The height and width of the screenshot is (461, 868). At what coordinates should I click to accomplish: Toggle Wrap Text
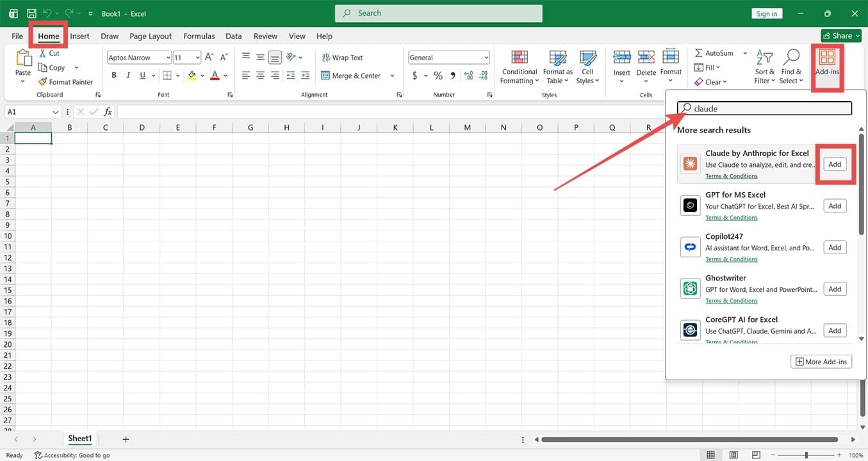click(x=342, y=58)
